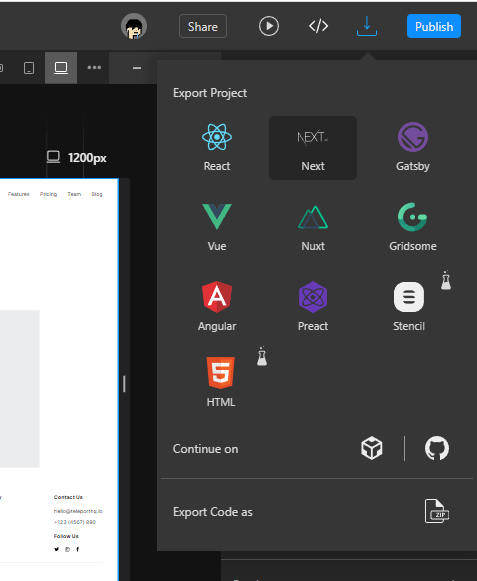Click the zoom out minus button
Viewport: 477px width, 581px height.
pos(137,68)
